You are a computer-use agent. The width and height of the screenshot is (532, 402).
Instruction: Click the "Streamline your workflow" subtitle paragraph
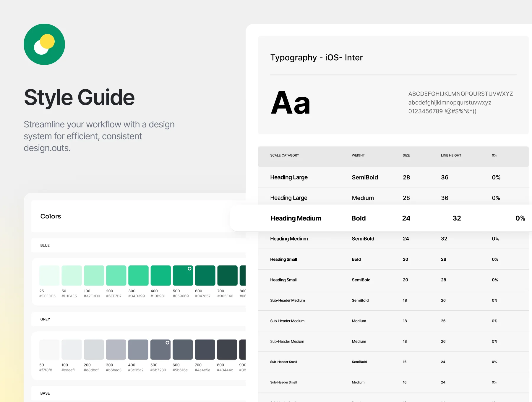pos(99,136)
